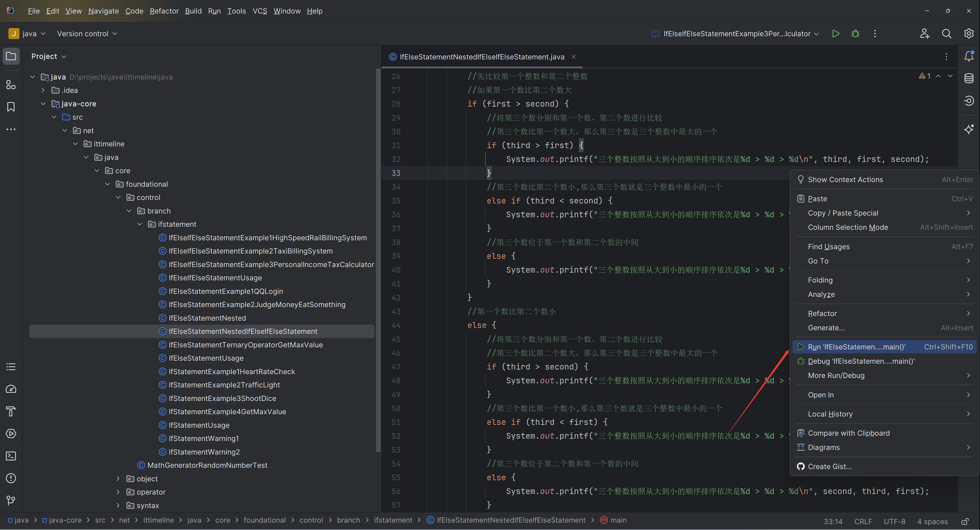This screenshot has height=530, width=980.
Task: Open the Profiler gauge tool window icon
Action: [x=11, y=389]
